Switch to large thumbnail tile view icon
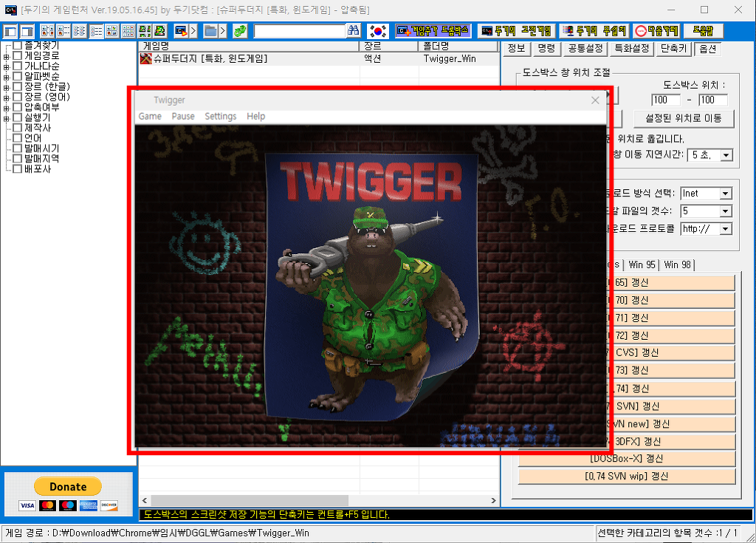Image resolution: width=756 pixels, height=543 pixels. (47, 31)
